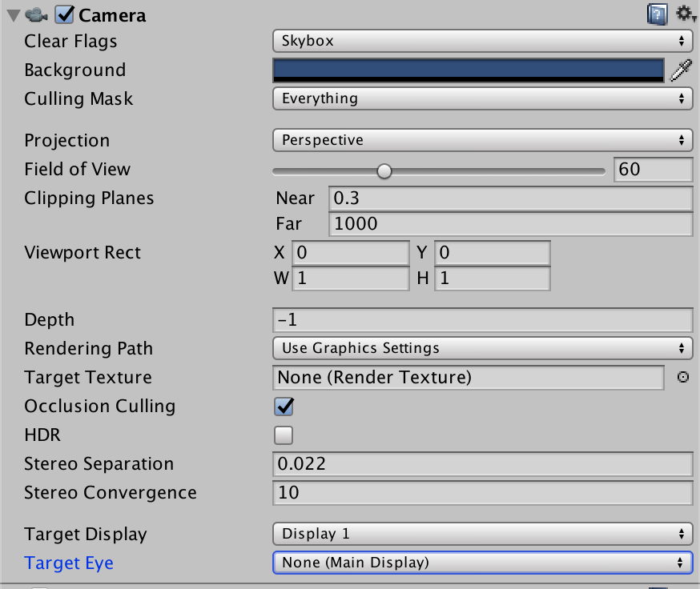Click the Stereo Convergence label

[111, 493]
